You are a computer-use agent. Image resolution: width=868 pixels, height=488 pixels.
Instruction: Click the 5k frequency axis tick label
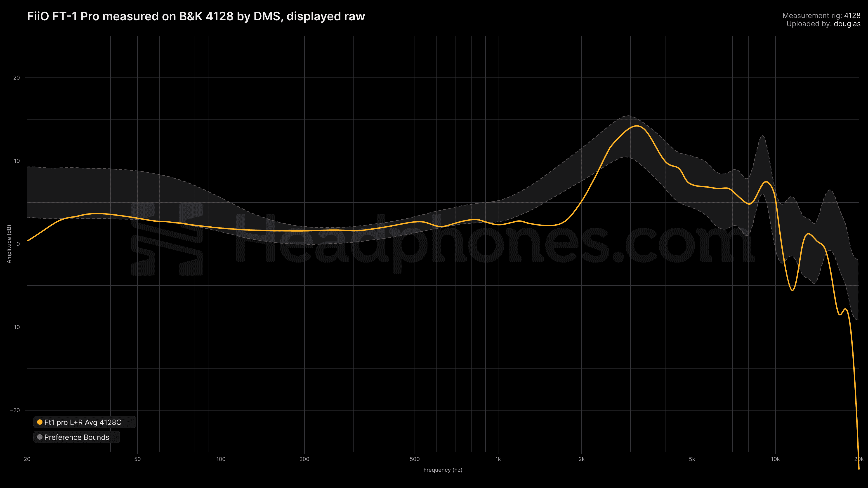[x=692, y=459]
